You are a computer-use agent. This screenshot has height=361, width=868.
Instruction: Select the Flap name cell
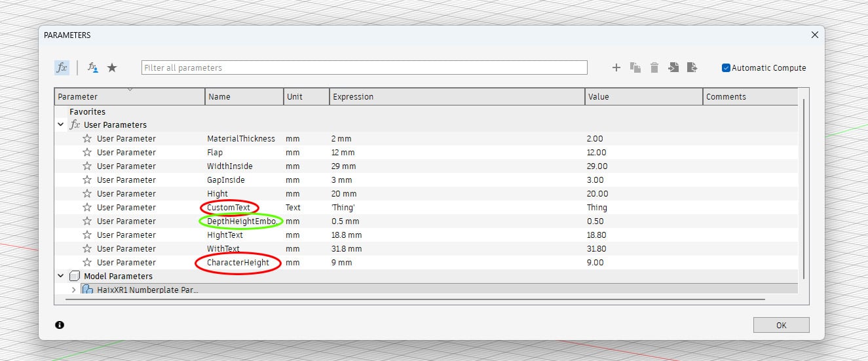pyautogui.click(x=215, y=153)
